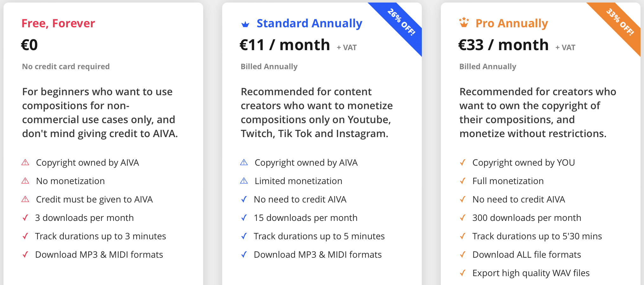Click the blue checkmark next to 15 downloads per month
This screenshot has height=285, width=644.
(x=244, y=218)
